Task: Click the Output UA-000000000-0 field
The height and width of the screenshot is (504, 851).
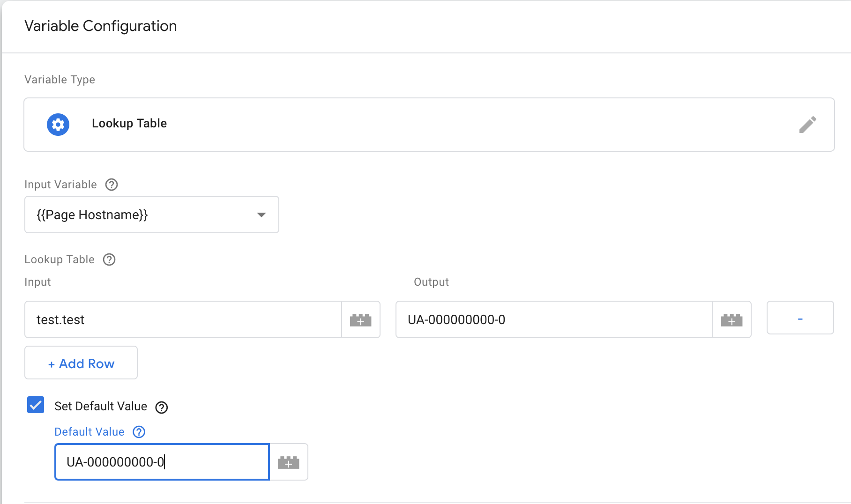Action: click(554, 319)
